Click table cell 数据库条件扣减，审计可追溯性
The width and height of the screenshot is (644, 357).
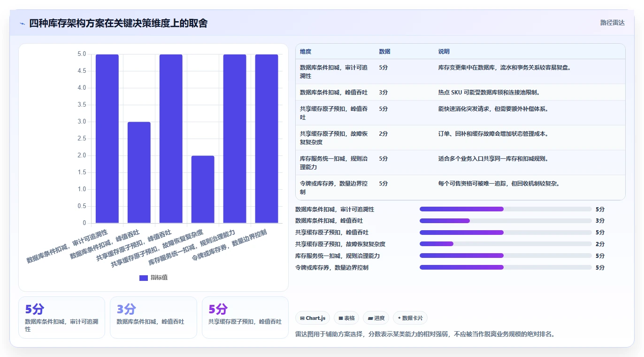pos(334,72)
